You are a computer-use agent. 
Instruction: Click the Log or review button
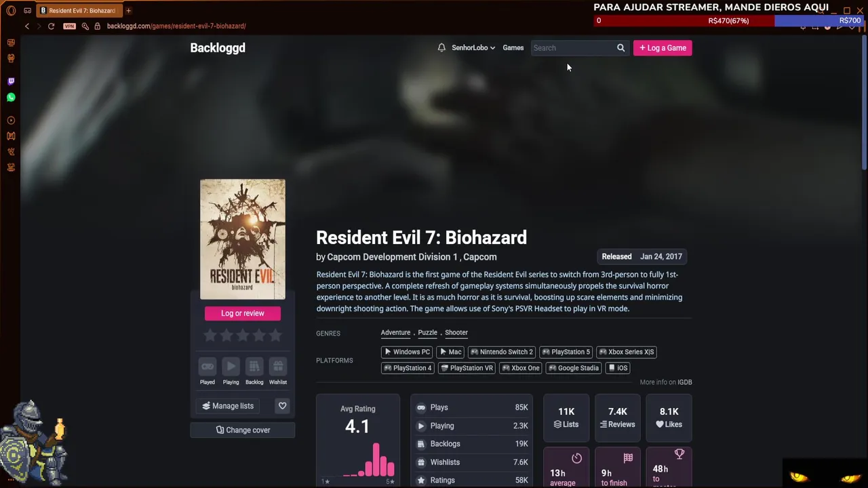[x=243, y=313]
